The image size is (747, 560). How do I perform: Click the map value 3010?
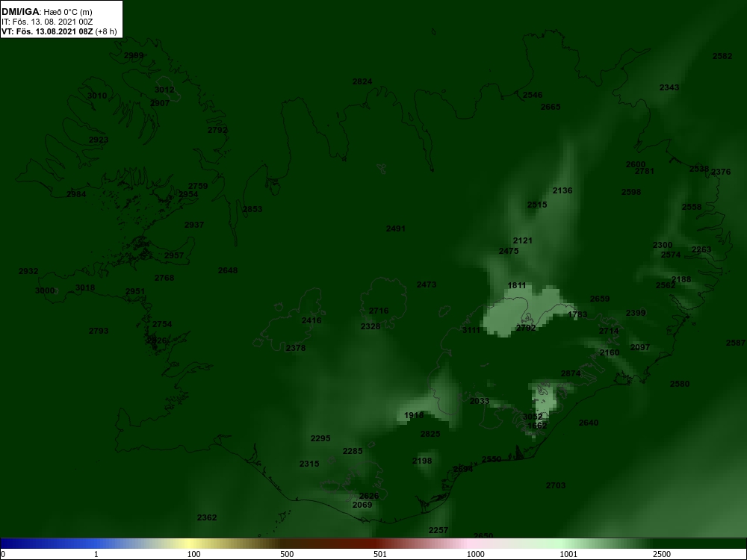point(97,96)
